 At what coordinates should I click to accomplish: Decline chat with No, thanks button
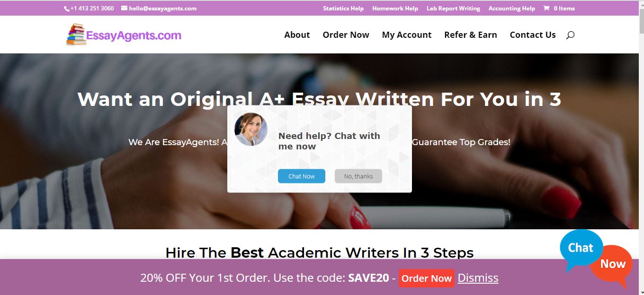[358, 176]
